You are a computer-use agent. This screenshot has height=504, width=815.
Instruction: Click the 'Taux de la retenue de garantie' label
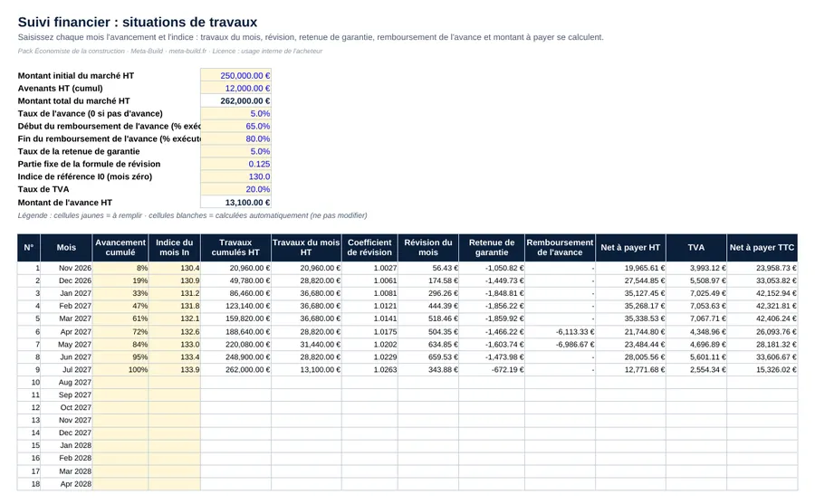(79, 151)
